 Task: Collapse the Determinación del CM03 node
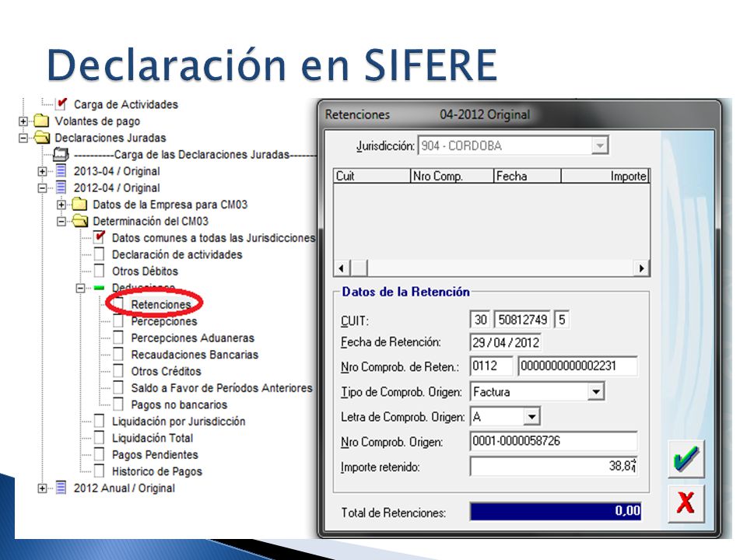click(x=61, y=221)
